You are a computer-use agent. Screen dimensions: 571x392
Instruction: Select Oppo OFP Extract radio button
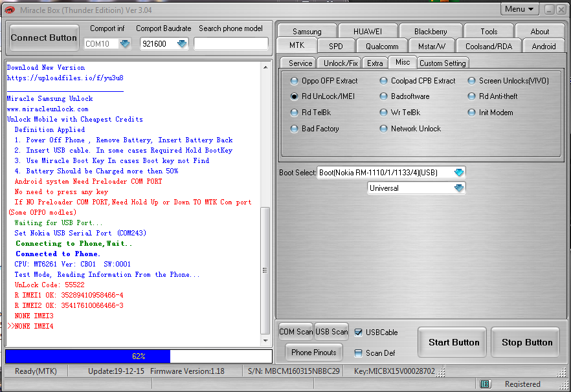294,81
